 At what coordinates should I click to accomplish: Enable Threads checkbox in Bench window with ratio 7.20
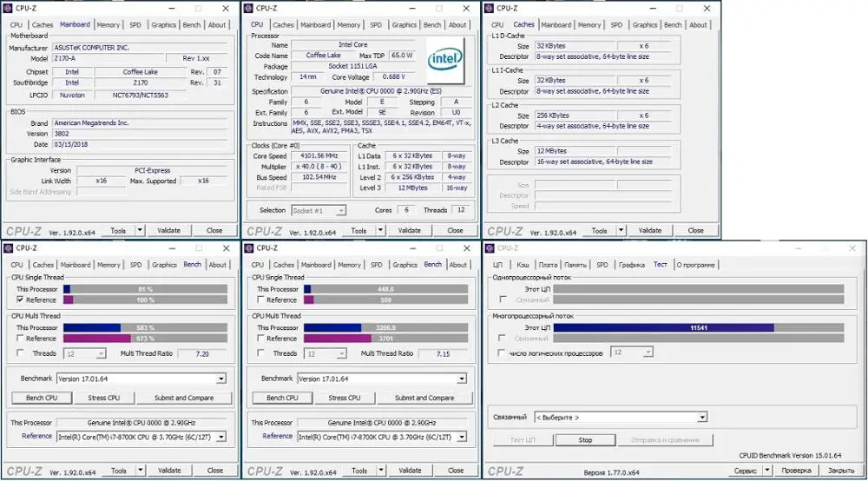(x=21, y=353)
